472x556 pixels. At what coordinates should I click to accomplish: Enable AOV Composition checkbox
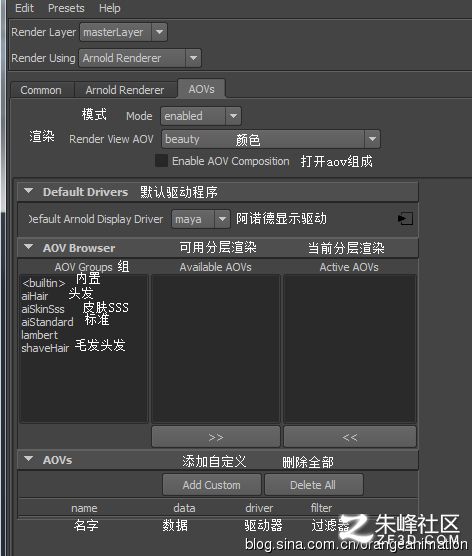click(161, 161)
